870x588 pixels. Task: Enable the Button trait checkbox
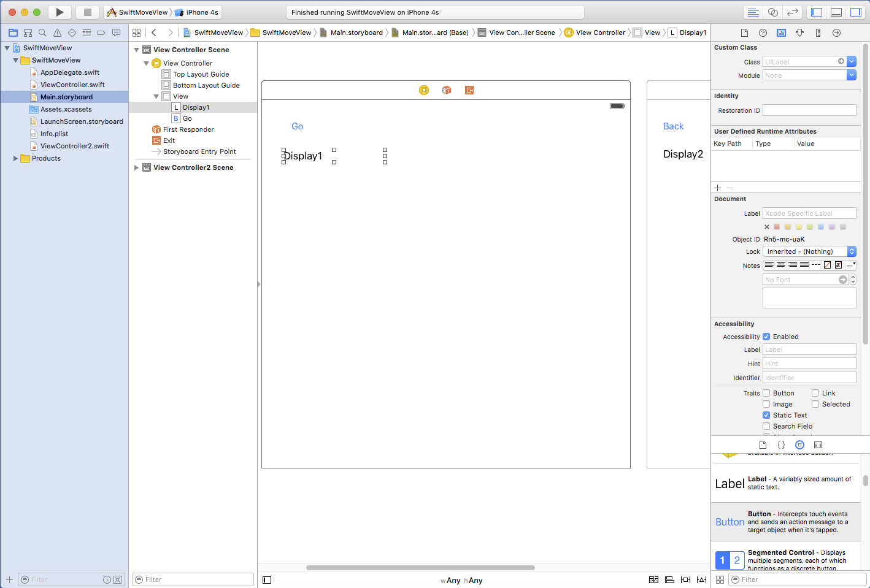(x=766, y=393)
